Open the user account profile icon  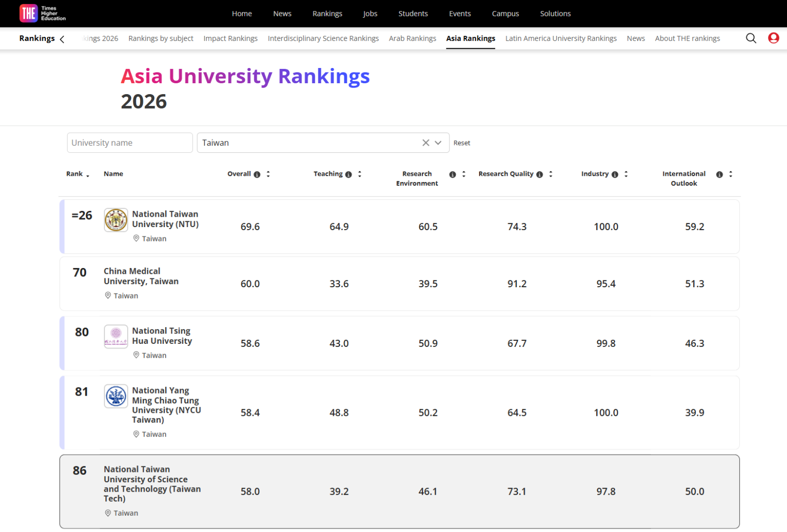[x=773, y=38]
